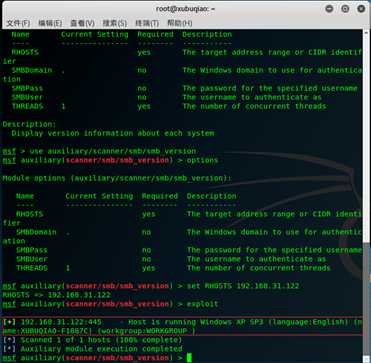Click 'SMBUser' in the upper options table
This screenshot has width=371, height=363.
[x=27, y=97]
